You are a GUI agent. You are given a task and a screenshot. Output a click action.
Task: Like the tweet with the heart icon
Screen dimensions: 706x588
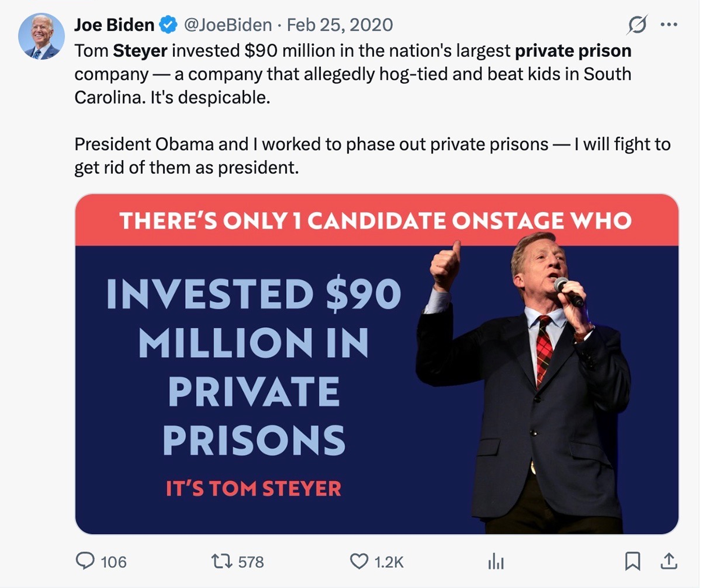coord(359,561)
